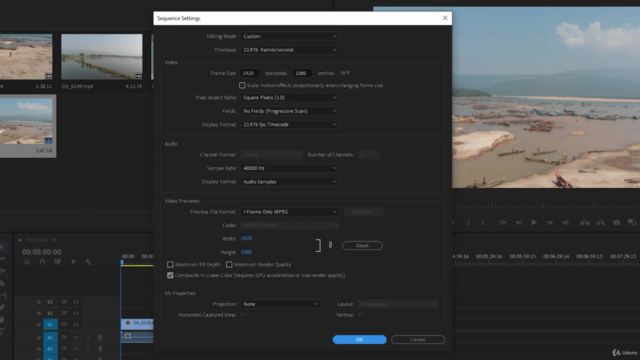Select the Ripple Edit tool in the toolbar
640x360 pixels.
pos(2,271)
